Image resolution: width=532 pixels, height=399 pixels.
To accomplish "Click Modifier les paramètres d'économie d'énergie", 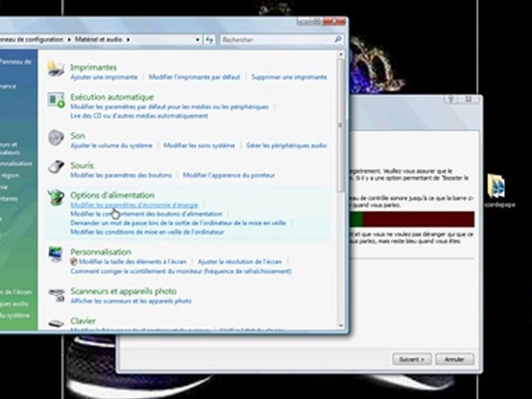I will pos(134,205).
